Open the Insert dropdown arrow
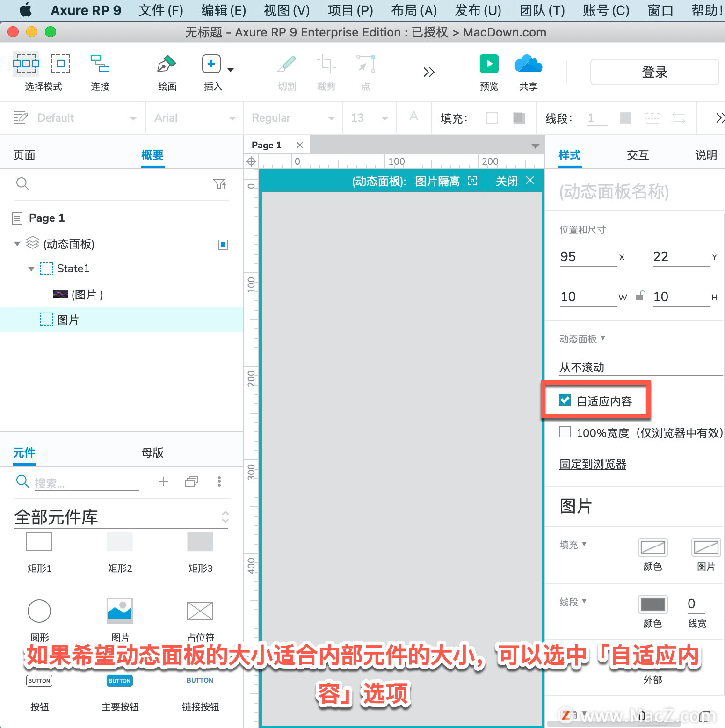Image resolution: width=725 pixels, height=728 pixels. 231,70
